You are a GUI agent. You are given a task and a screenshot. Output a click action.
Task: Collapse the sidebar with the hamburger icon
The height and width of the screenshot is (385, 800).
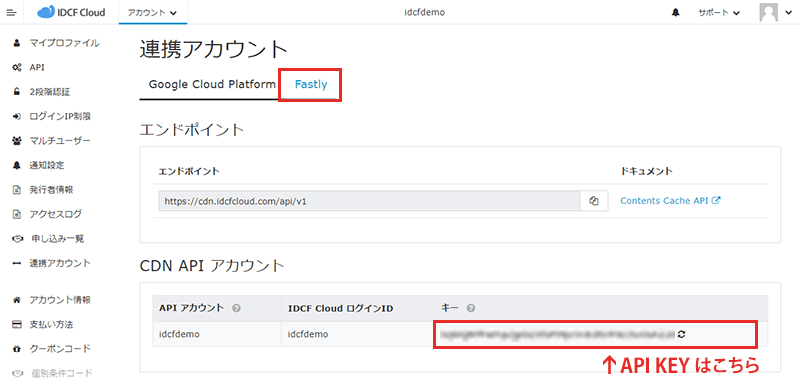[12, 12]
